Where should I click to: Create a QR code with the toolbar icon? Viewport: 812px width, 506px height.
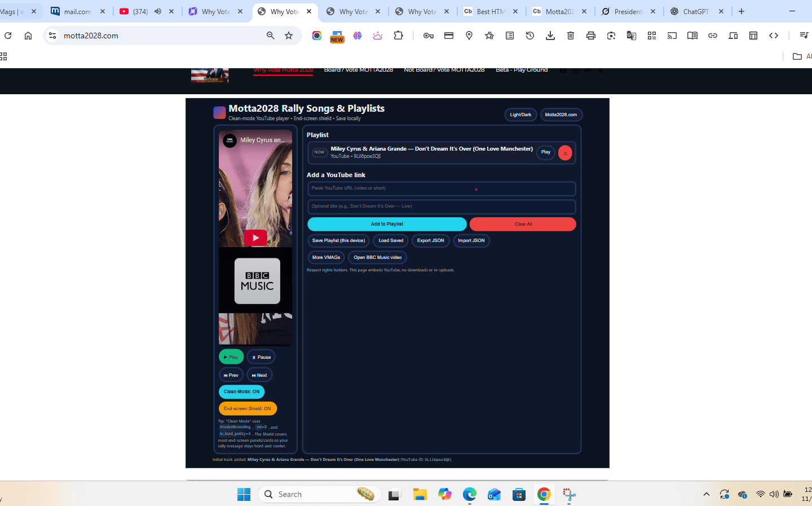[652, 36]
